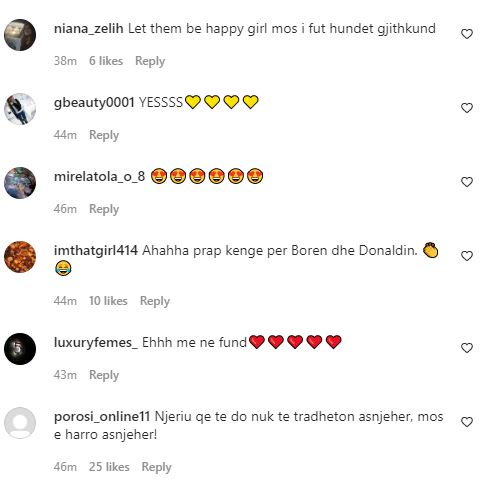
Task: Open luxuryfemes_ username link
Action: (96, 343)
